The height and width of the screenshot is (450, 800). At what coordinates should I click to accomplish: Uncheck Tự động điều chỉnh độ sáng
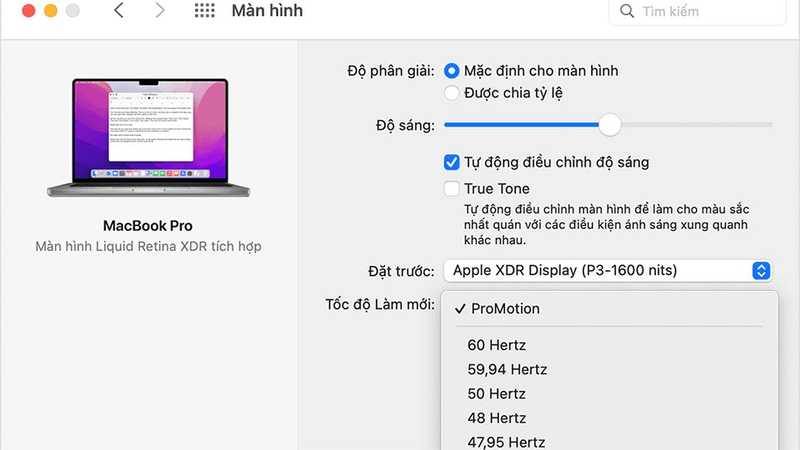click(x=452, y=162)
